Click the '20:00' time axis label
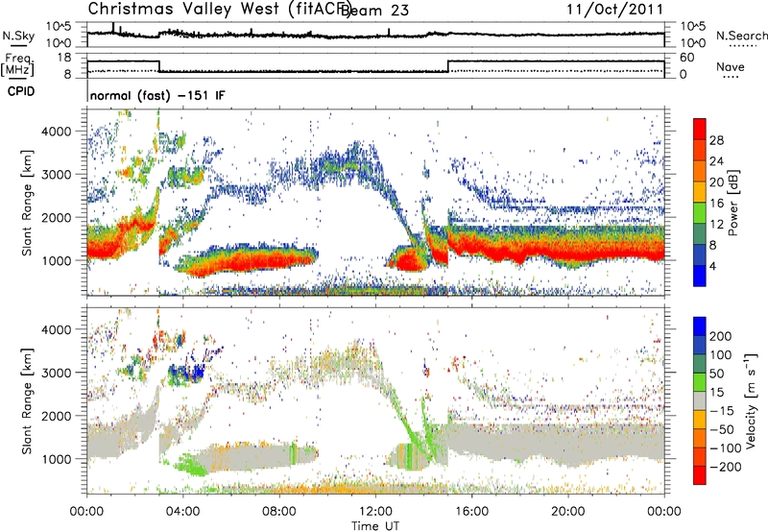 (567, 512)
